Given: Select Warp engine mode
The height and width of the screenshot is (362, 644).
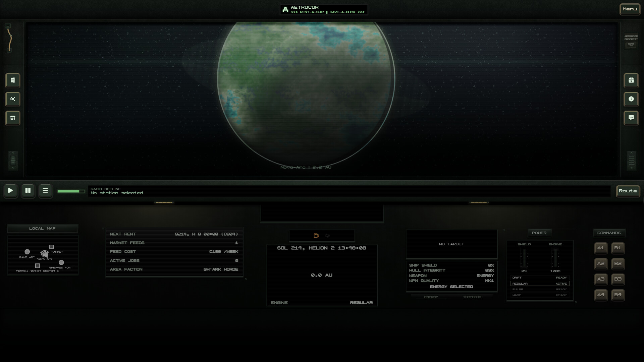Looking at the screenshot, I should 540,295.
